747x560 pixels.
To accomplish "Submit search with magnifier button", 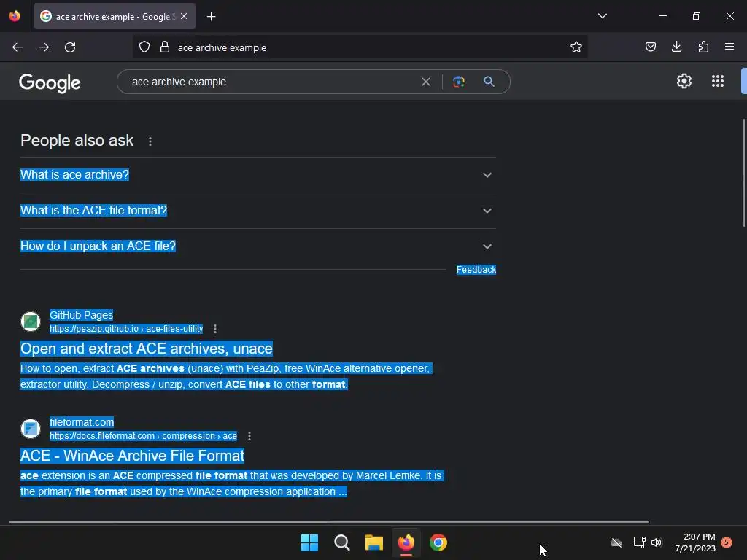I will [x=489, y=82].
